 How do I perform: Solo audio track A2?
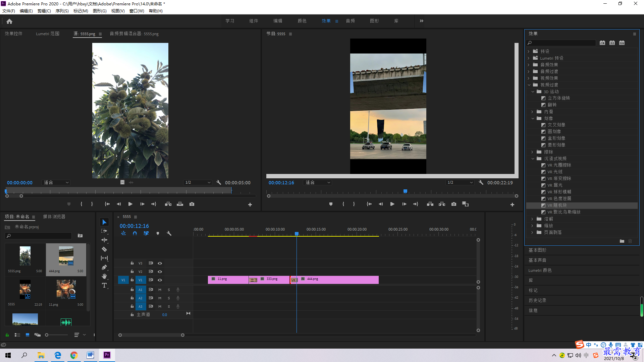169,298
